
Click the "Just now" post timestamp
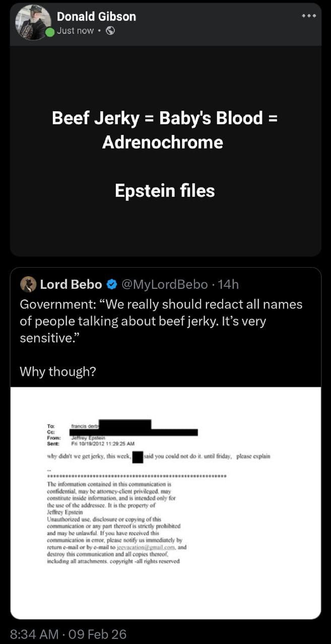pyautogui.click(x=75, y=31)
